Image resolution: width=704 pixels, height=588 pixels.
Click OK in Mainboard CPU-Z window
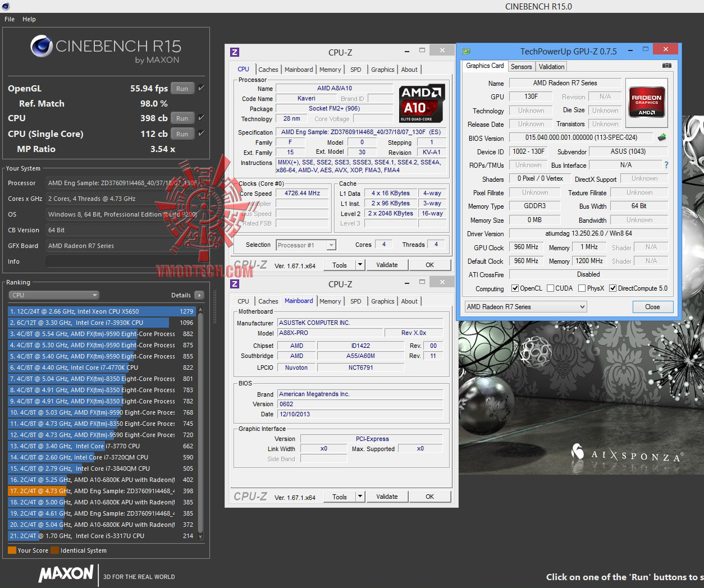429,497
